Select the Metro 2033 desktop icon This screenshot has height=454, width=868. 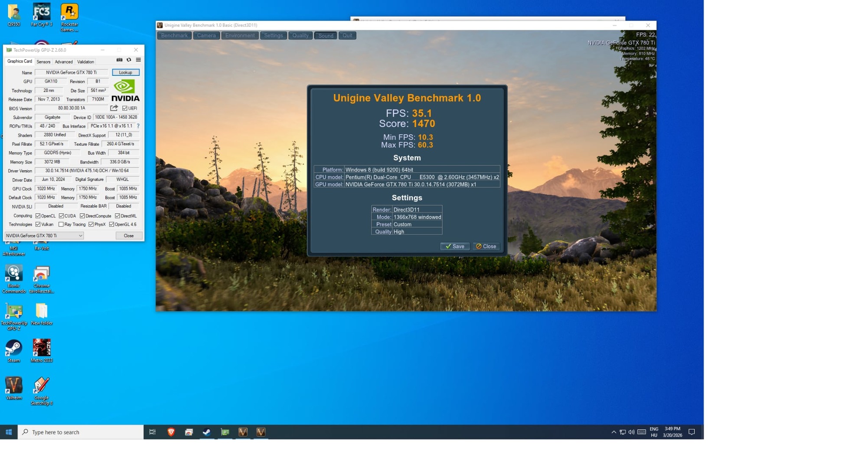[42, 351]
